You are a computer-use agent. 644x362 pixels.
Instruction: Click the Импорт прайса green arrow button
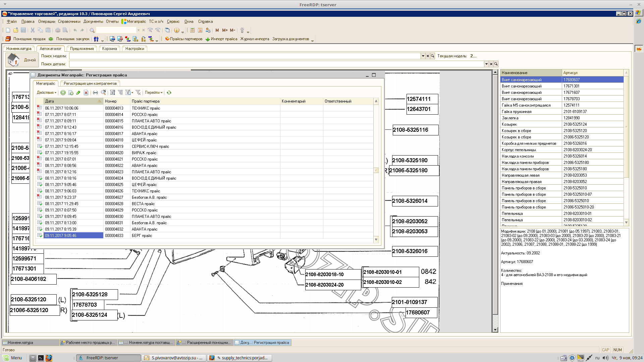click(221, 39)
